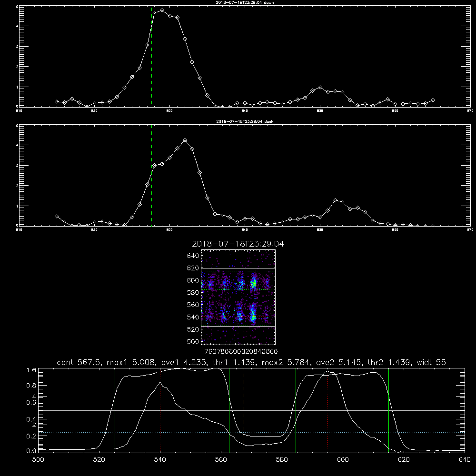The width and height of the screenshot is (476, 476).
Task: Click the highest peak marker of the dawn curve
Action: click(162, 10)
